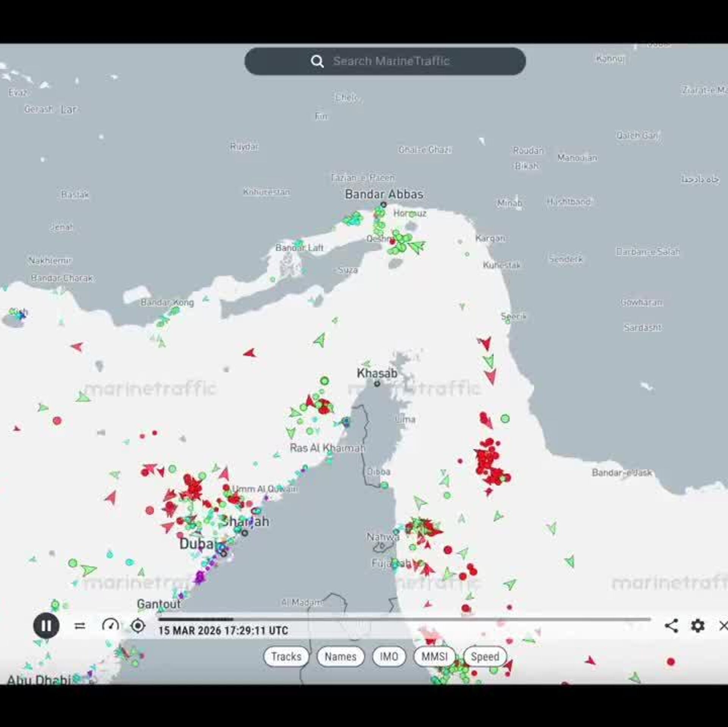The image size is (728, 727).
Task: Click the 15 MAR 2026 timestamp text
Action: (x=223, y=631)
